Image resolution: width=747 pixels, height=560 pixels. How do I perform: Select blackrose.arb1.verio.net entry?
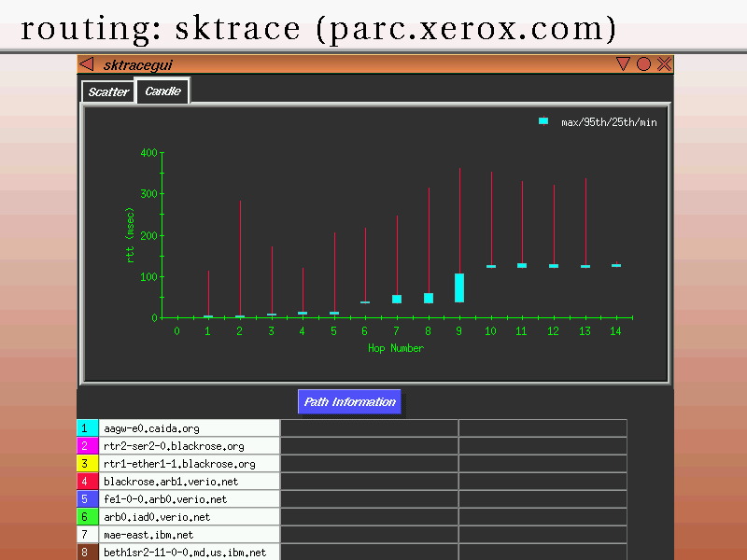(x=190, y=481)
